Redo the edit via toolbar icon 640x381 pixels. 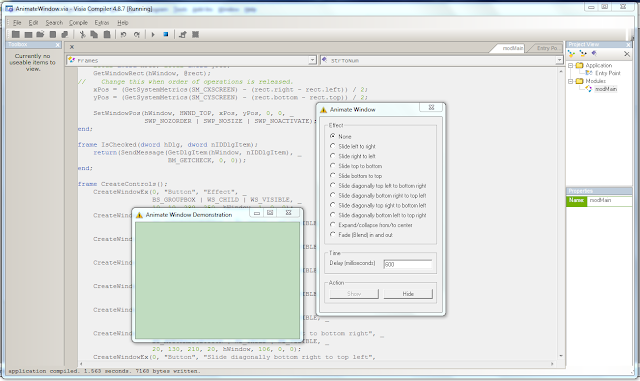pyautogui.click(x=137, y=35)
